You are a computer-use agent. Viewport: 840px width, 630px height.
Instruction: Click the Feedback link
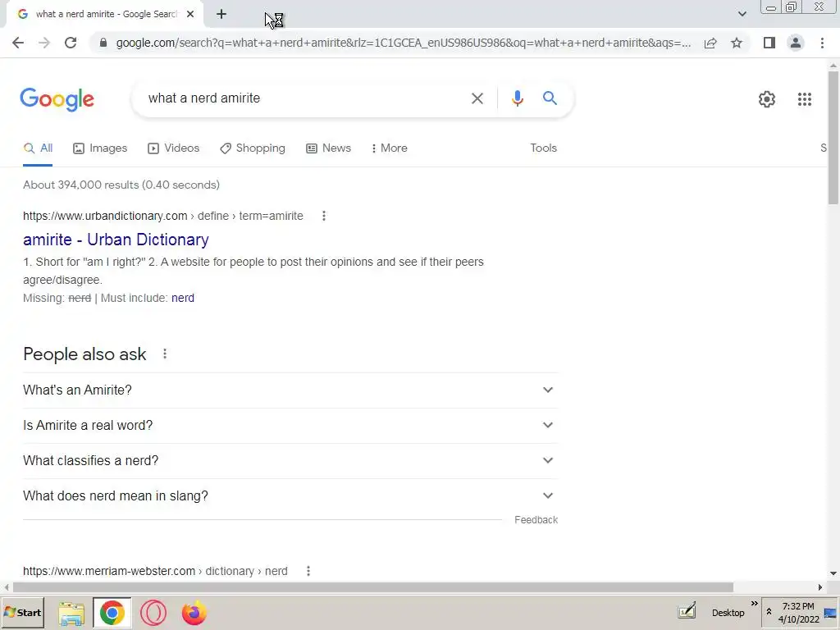[536, 520]
